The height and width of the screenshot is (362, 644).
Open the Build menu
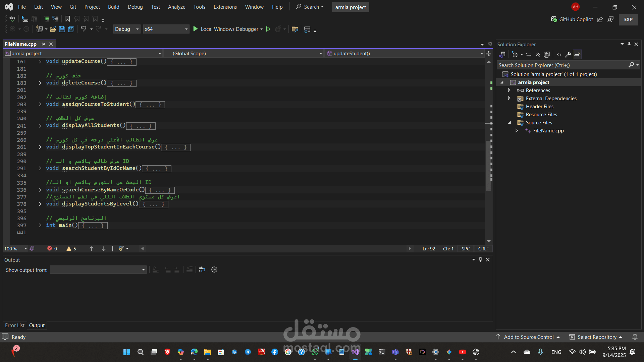click(x=113, y=7)
